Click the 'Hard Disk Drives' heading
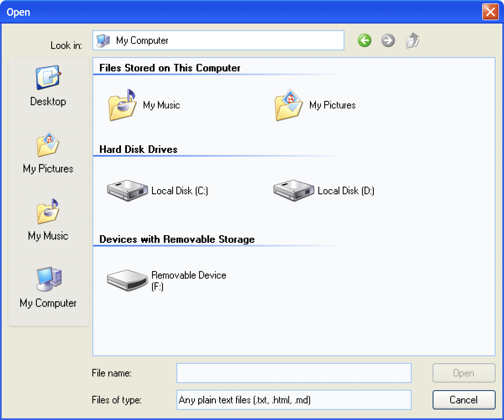This screenshot has height=420, width=504. pyautogui.click(x=138, y=150)
